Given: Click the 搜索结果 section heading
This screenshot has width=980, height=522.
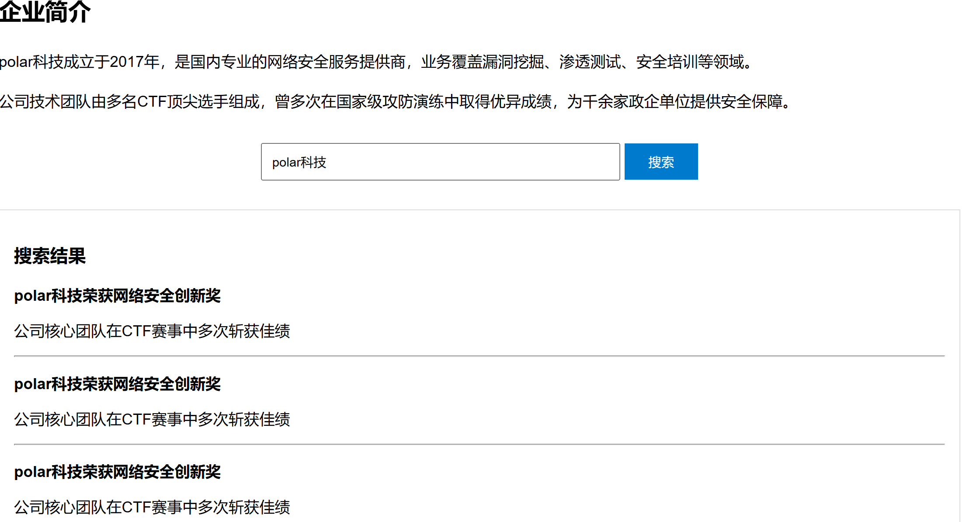Looking at the screenshot, I should coord(50,256).
